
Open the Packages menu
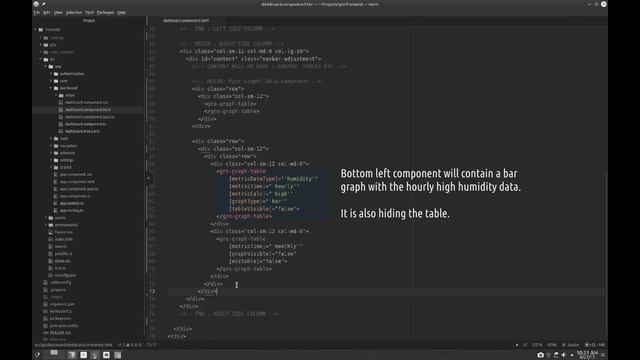click(105, 13)
